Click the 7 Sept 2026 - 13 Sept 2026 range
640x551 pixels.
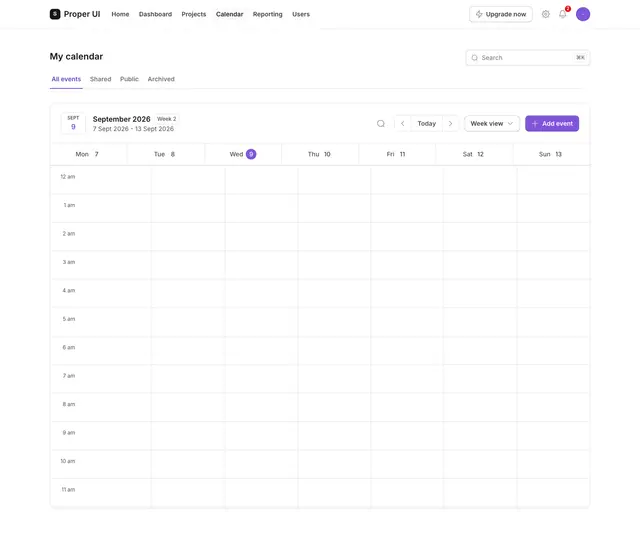pos(133,129)
